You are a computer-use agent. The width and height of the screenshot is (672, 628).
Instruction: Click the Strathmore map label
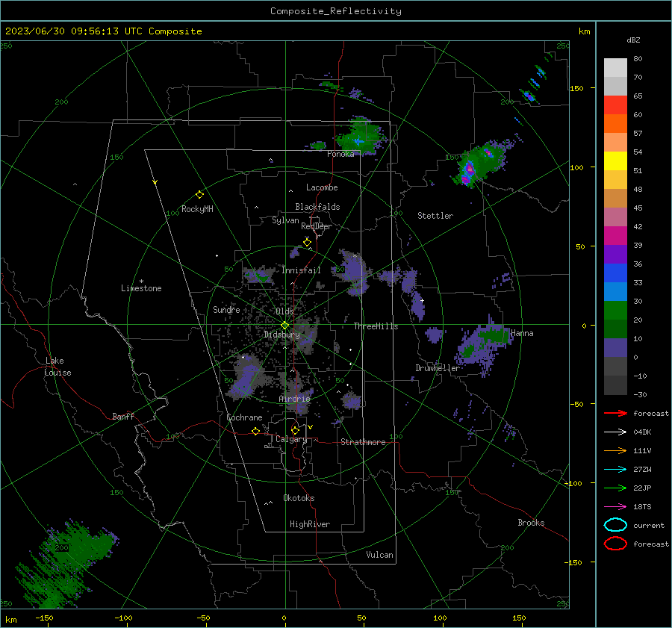pos(363,442)
